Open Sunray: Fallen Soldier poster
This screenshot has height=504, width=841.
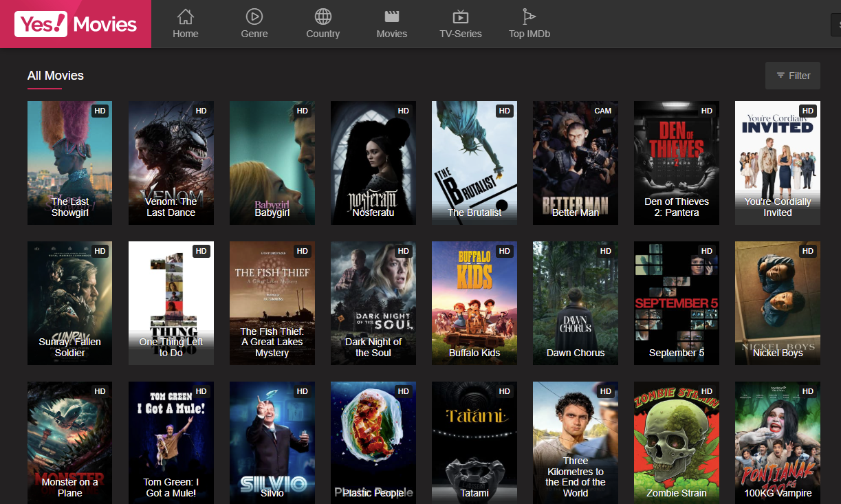coord(70,303)
